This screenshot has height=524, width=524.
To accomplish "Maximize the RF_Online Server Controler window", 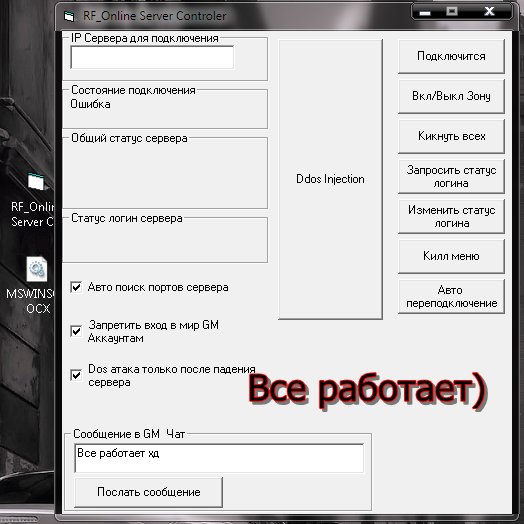I will (x=452, y=12).
